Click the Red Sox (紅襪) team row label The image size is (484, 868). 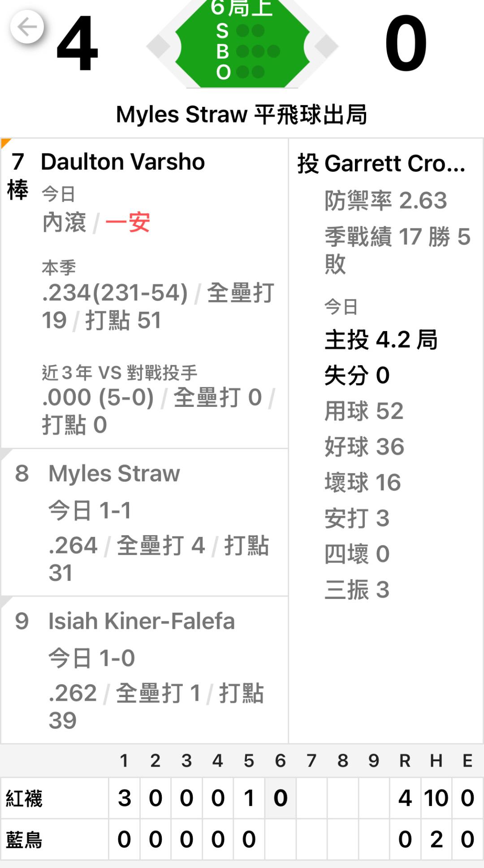coord(24,798)
